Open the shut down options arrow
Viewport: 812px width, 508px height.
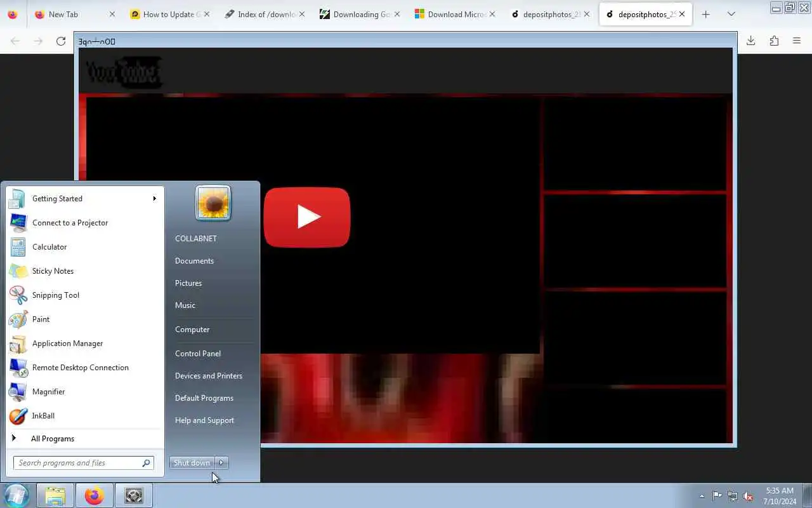221,463
